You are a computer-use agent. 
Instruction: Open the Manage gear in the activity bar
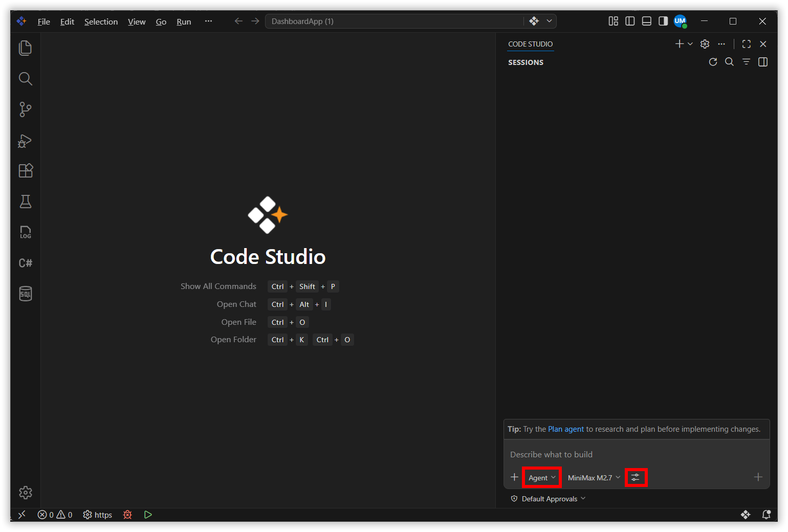[25, 493]
